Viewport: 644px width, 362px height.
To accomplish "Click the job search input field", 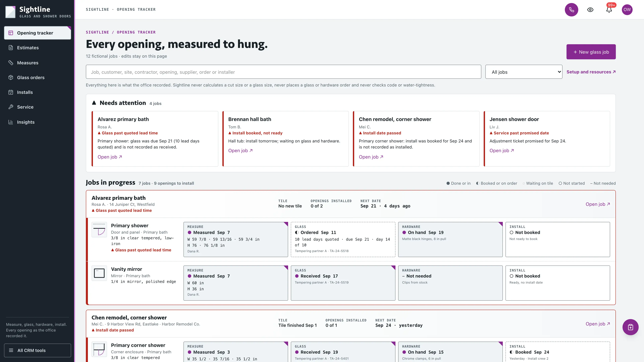I will (283, 72).
